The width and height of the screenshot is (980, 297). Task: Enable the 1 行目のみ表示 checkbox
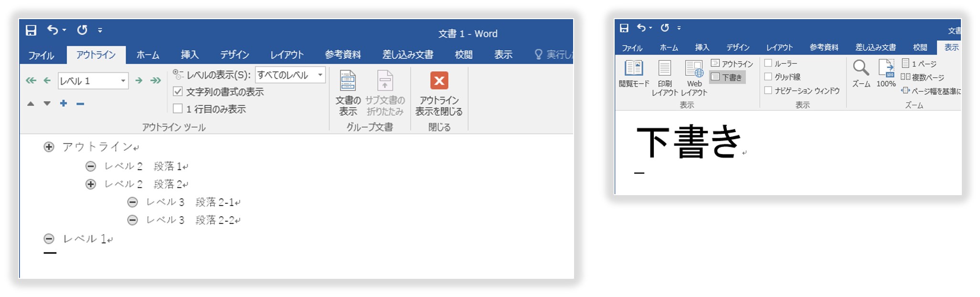(x=178, y=109)
